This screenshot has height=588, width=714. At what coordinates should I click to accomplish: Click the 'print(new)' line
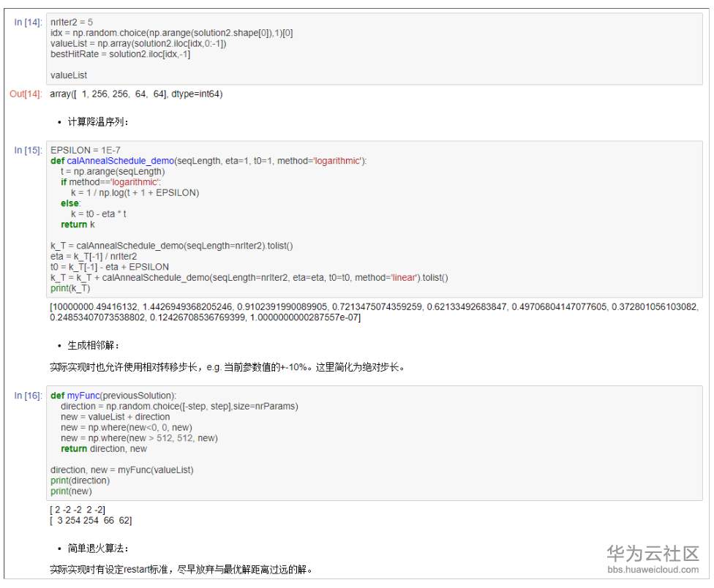71,491
